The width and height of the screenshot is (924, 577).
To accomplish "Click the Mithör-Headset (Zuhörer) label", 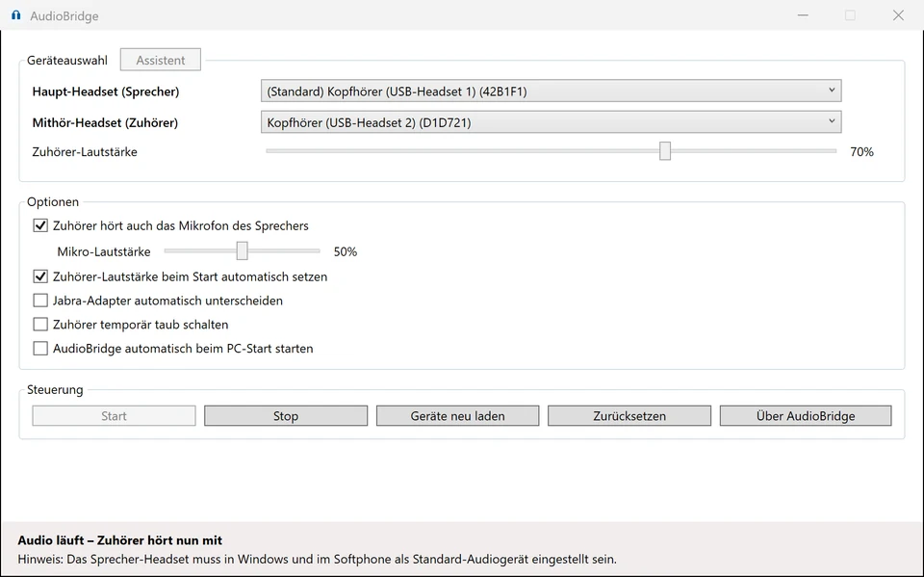I will 105,122.
